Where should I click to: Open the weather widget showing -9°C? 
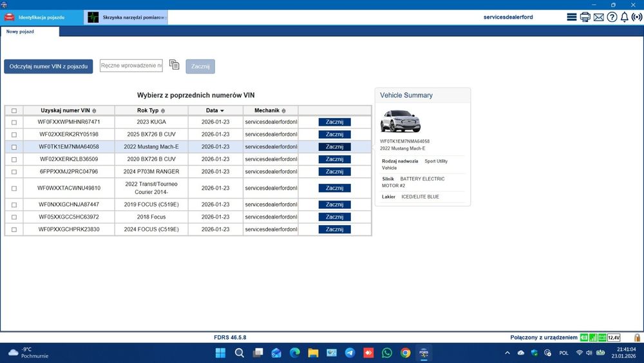click(28, 353)
